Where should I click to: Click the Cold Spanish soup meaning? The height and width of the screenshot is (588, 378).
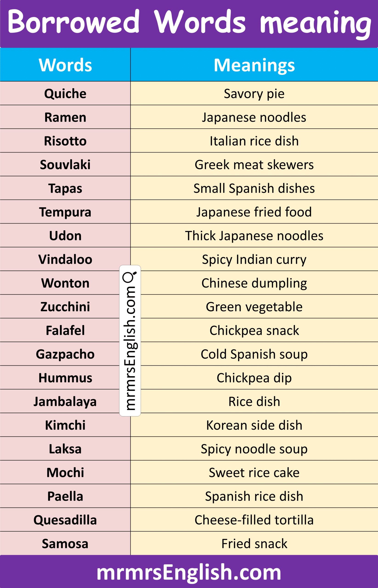(254, 354)
